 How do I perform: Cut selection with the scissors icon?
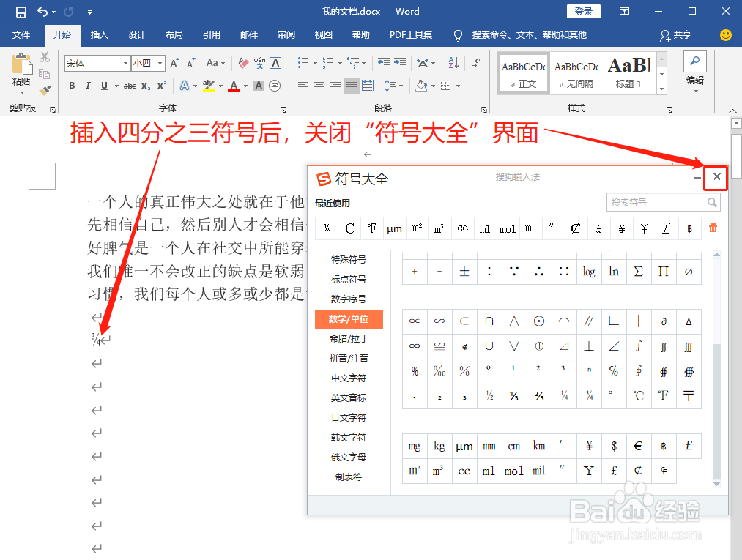(45, 57)
